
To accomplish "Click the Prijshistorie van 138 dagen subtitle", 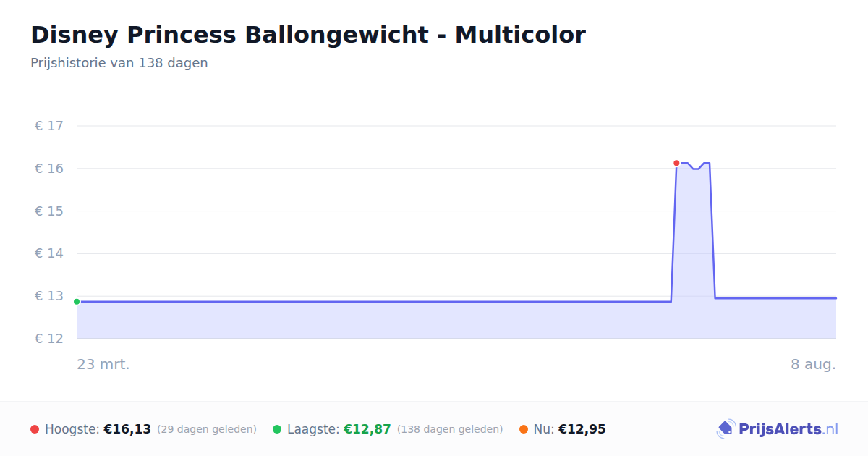I will [119, 63].
